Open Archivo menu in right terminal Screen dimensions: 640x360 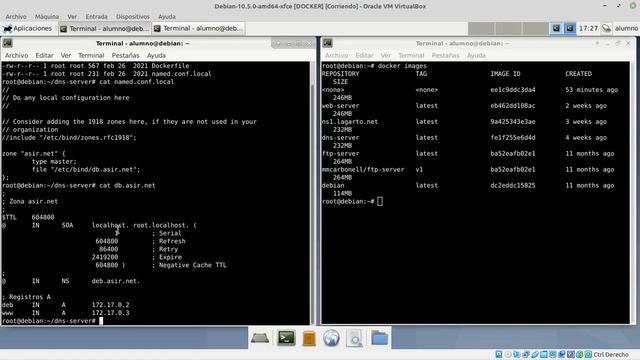(x=336, y=56)
